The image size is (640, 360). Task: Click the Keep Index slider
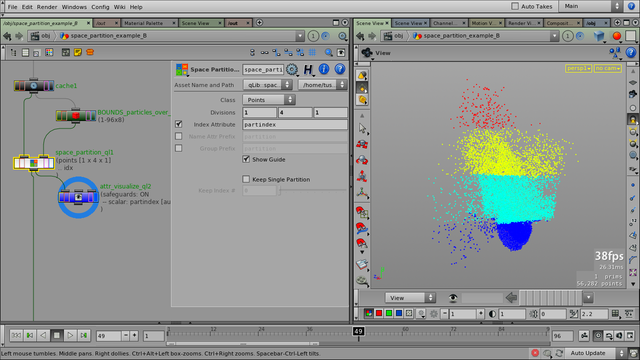point(313,190)
